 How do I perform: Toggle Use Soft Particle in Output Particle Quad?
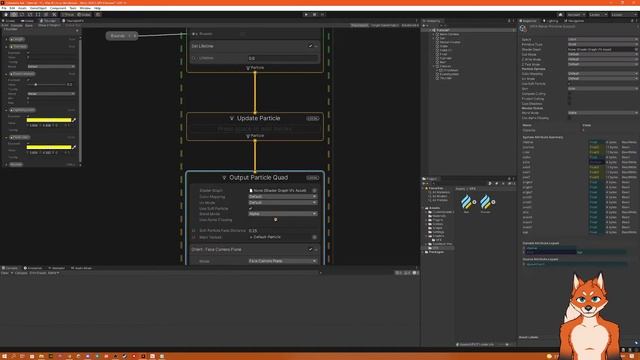pos(251,208)
